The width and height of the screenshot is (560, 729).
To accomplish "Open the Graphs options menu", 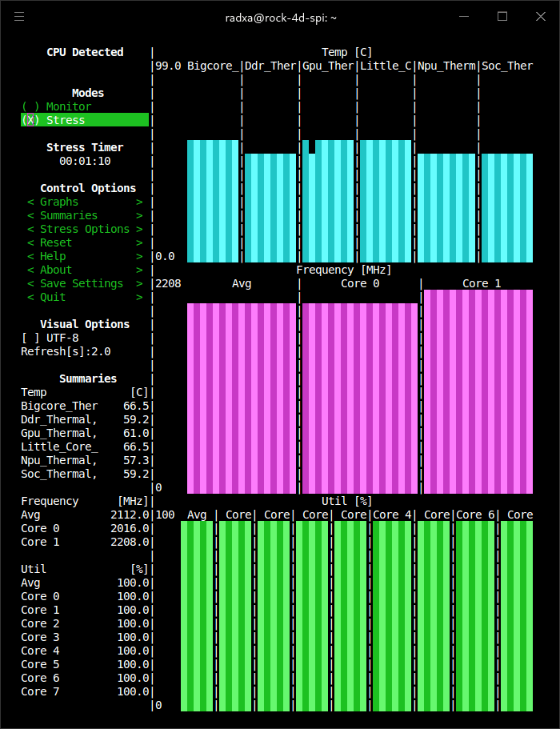I will [x=84, y=202].
